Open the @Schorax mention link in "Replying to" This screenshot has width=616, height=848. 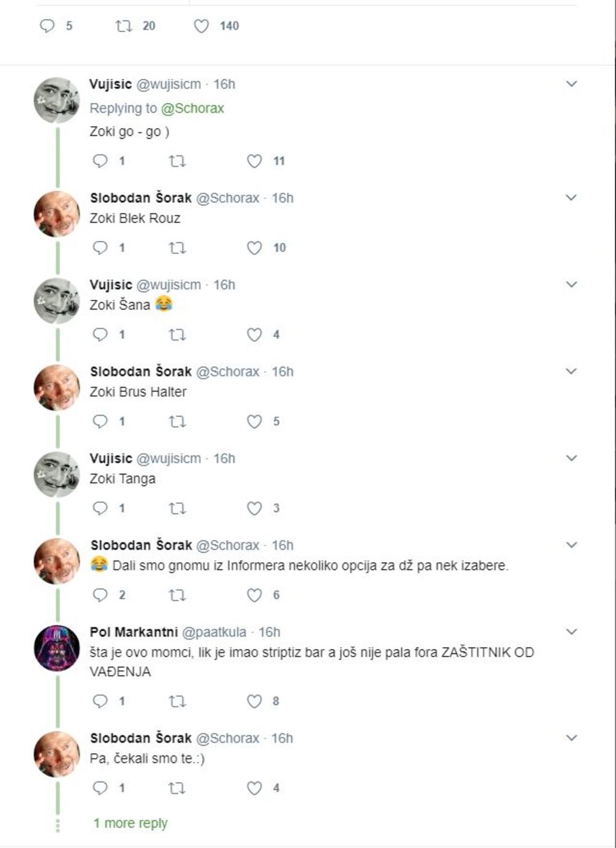(x=192, y=108)
